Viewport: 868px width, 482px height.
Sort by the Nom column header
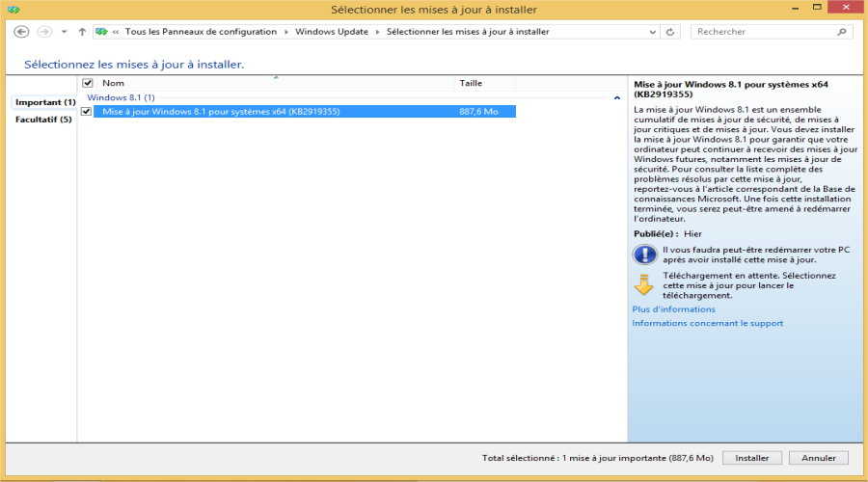point(275,83)
